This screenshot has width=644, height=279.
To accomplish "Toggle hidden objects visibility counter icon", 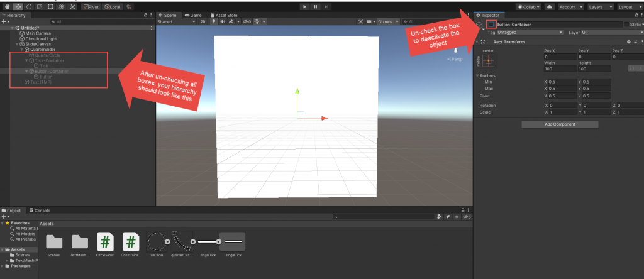I will [247, 22].
